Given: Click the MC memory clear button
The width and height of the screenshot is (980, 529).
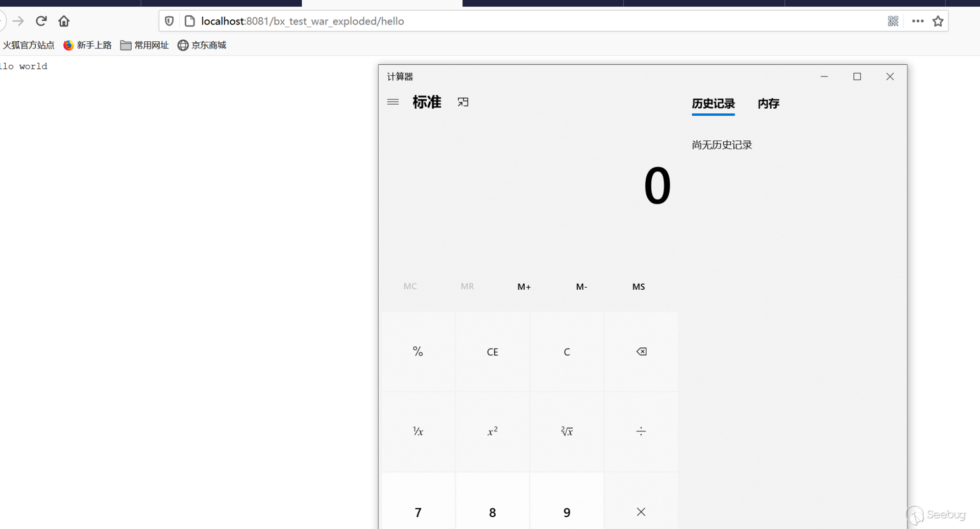Looking at the screenshot, I should 410,287.
